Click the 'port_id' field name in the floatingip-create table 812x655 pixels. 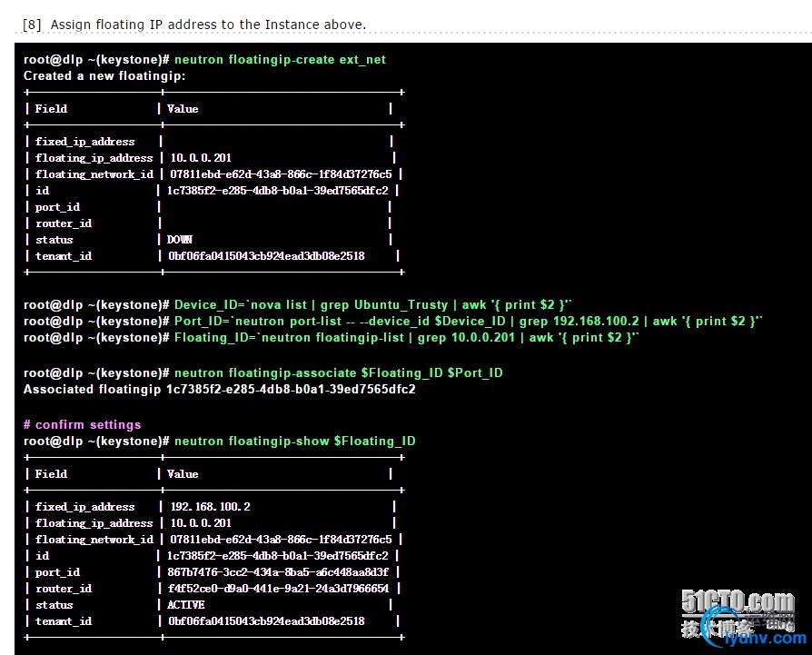pos(57,207)
